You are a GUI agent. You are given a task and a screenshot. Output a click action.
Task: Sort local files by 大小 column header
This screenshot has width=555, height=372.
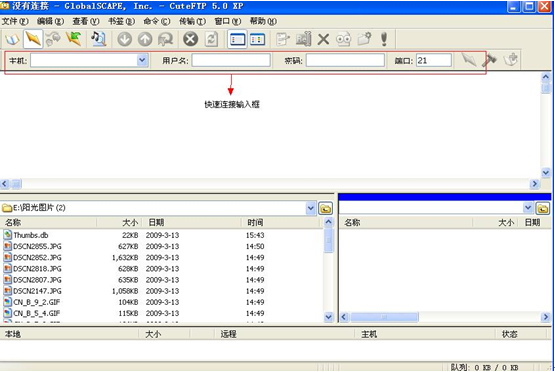[119, 222]
